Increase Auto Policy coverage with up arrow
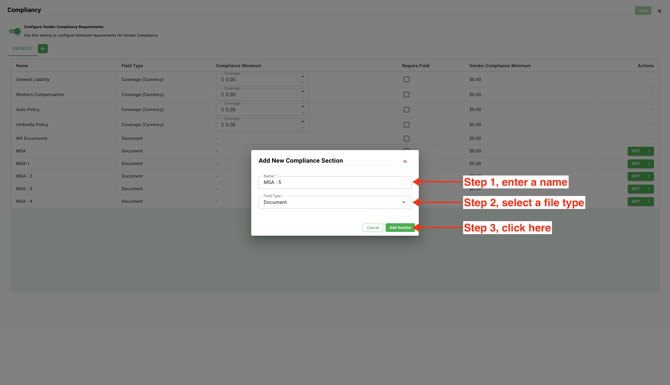 (303, 106)
